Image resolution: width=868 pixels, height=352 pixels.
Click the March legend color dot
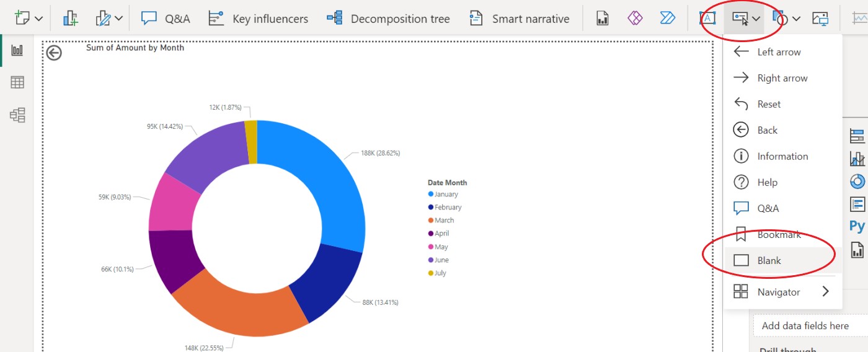[431, 220]
